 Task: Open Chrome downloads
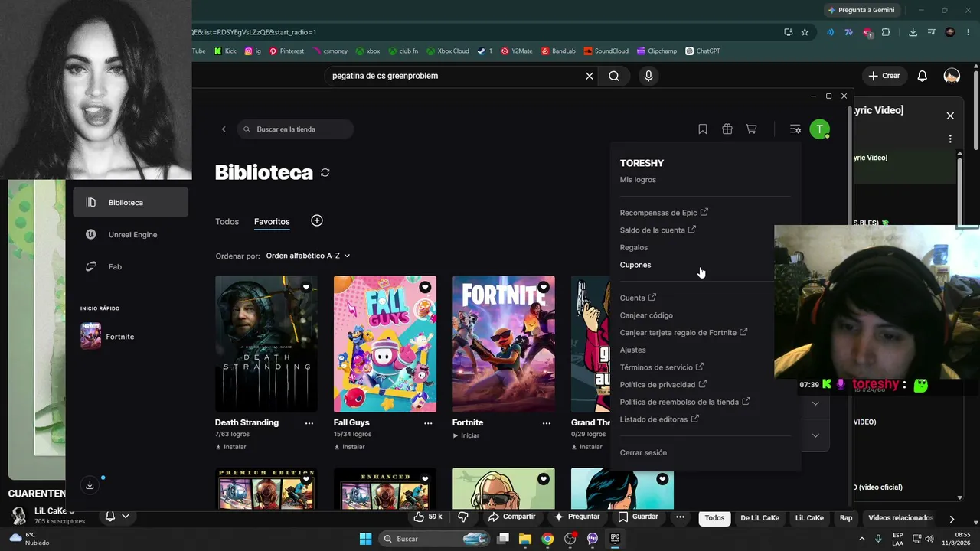pos(913,32)
